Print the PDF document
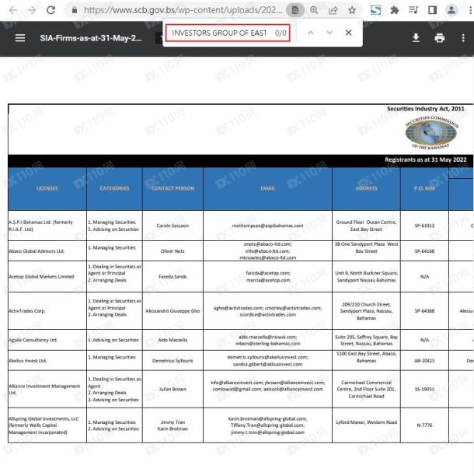474x476 pixels. coord(440,38)
